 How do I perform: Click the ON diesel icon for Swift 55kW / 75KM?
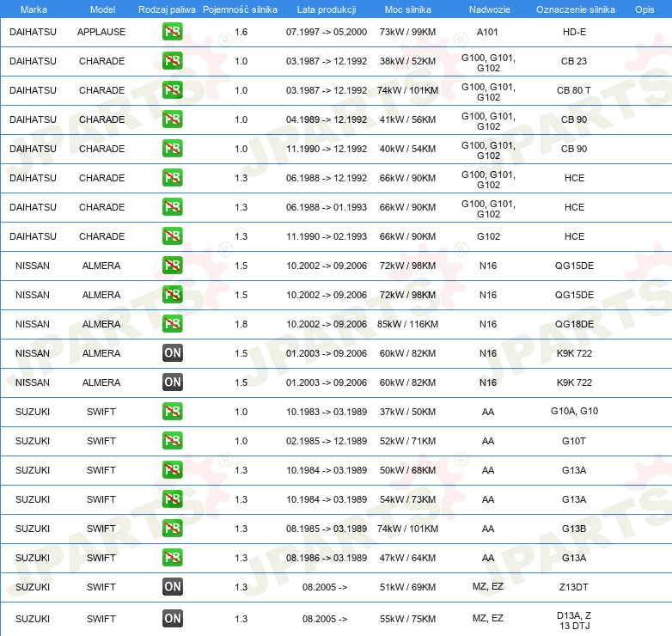click(x=172, y=618)
